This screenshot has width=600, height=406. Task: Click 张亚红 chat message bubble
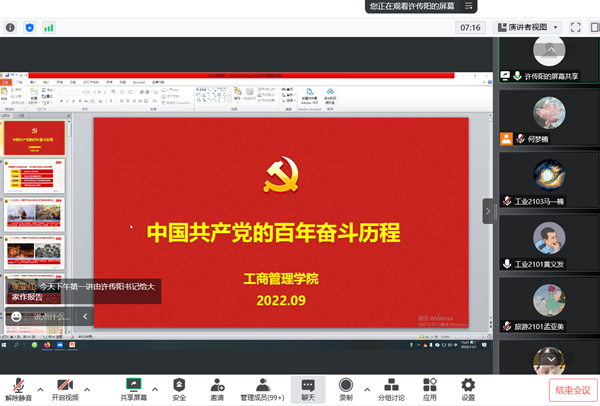tap(83, 291)
